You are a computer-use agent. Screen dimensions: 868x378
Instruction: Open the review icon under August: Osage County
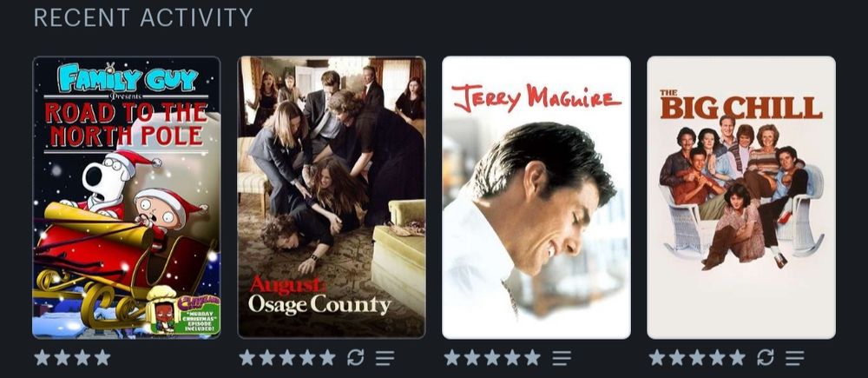385,358
